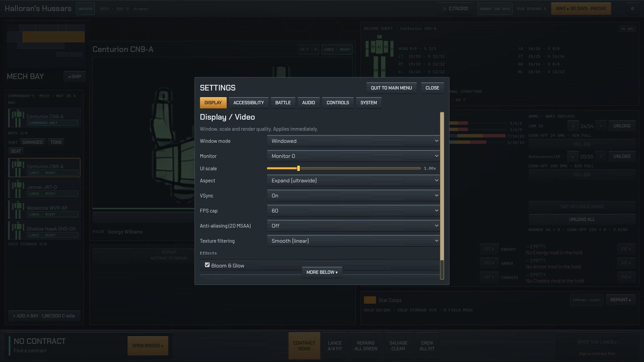Image resolution: width=644 pixels, height=362 pixels.
Task: Decrease Autocannon/10 ammo count
Action: coord(573,156)
